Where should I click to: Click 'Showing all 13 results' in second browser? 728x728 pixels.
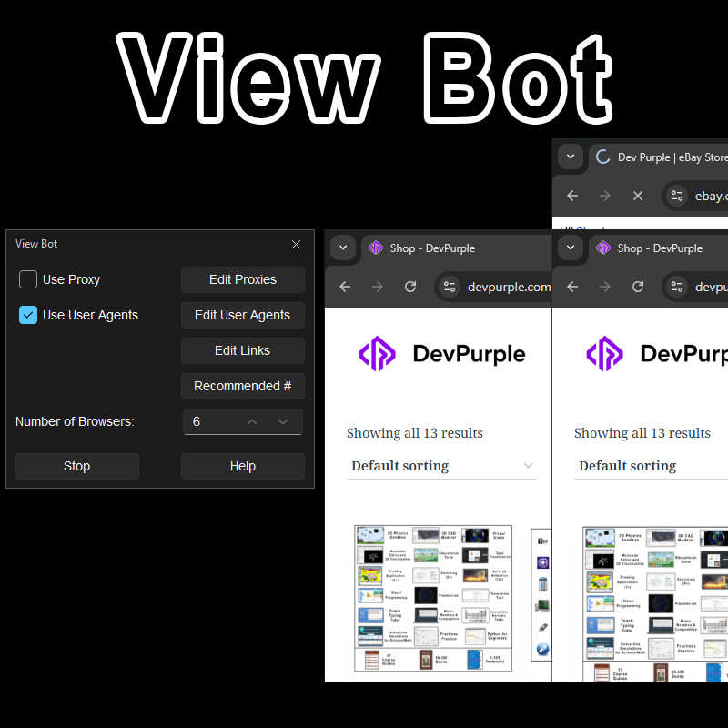point(642,433)
